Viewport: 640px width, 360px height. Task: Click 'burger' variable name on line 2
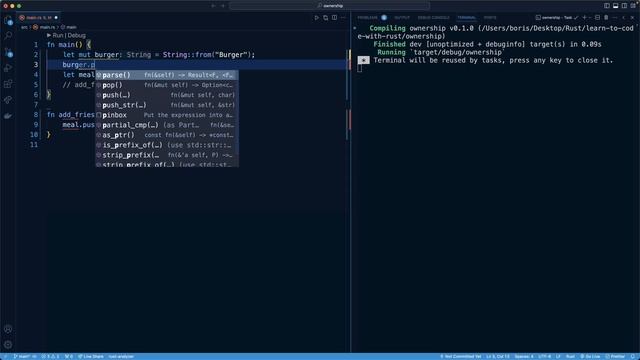(x=107, y=55)
